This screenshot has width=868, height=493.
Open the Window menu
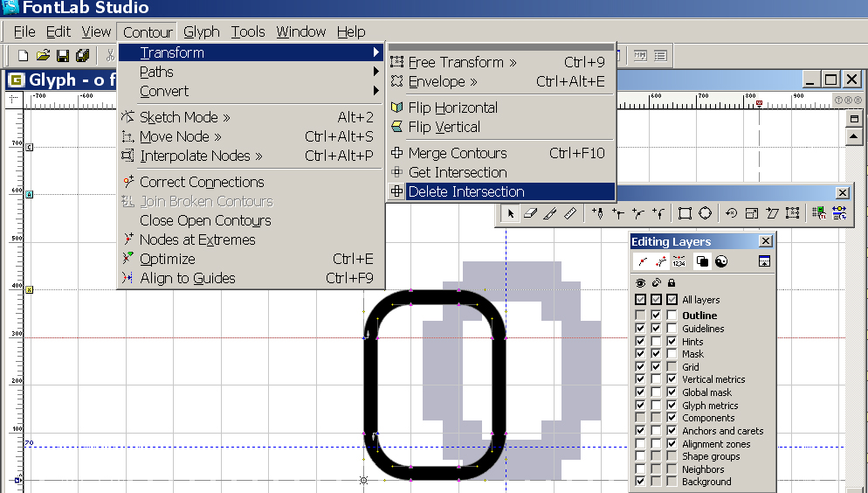[x=301, y=32]
